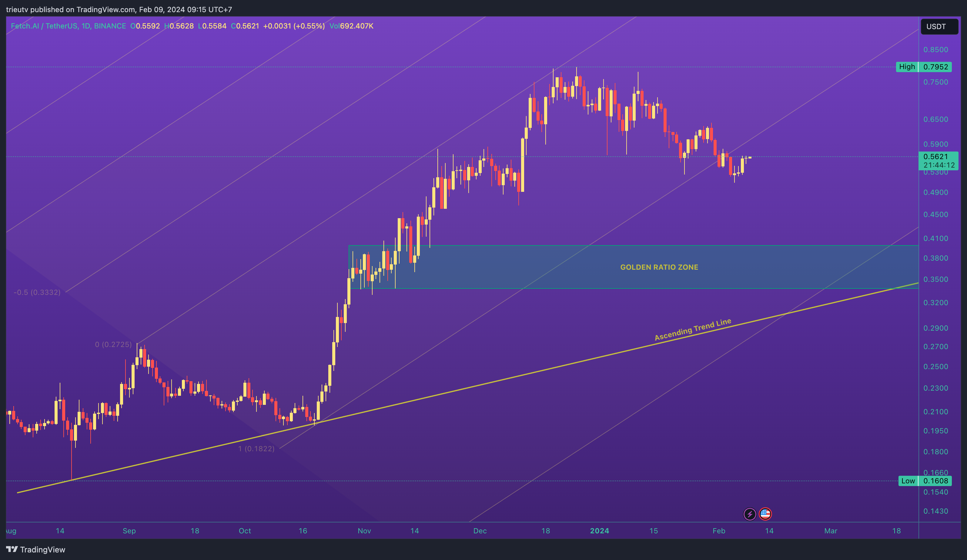Viewport: 967px width, 560px height.
Task: Click the Low 0.1608 price label
Action: coord(925,481)
